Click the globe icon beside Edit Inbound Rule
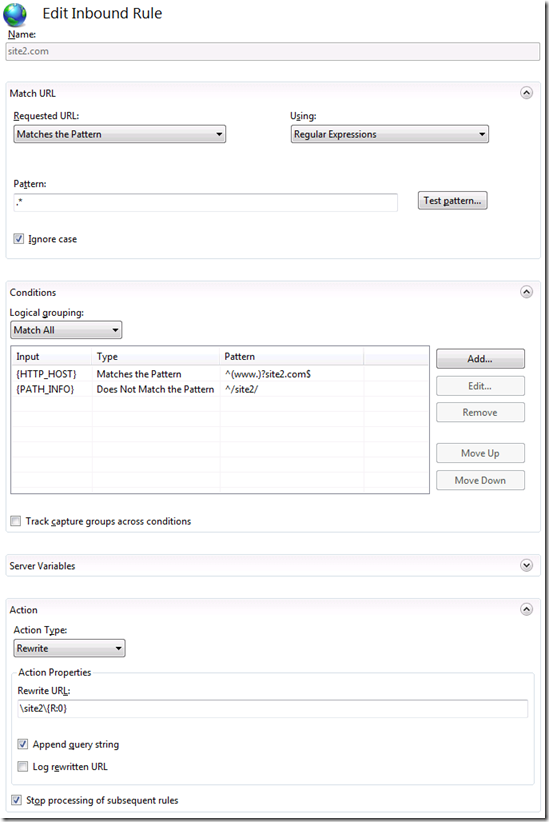Image resolution: width=549 pixels, height=822 pixels. tap(15, 14)
